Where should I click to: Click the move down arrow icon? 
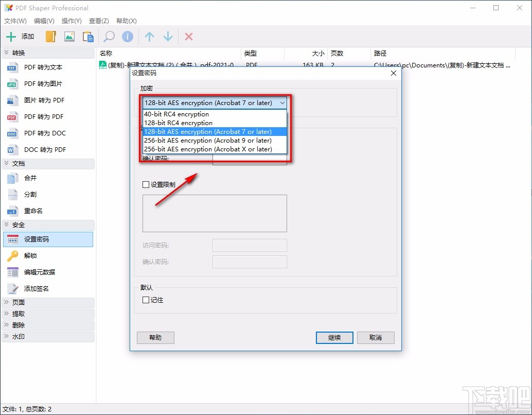point(168,37)
